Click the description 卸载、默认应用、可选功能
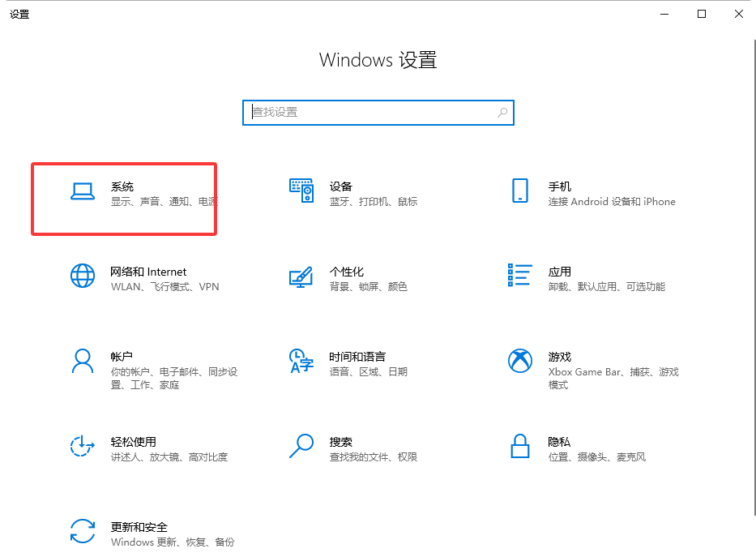Screen dimensions: 756x557 pyautogui.click(x=607, y=287)
